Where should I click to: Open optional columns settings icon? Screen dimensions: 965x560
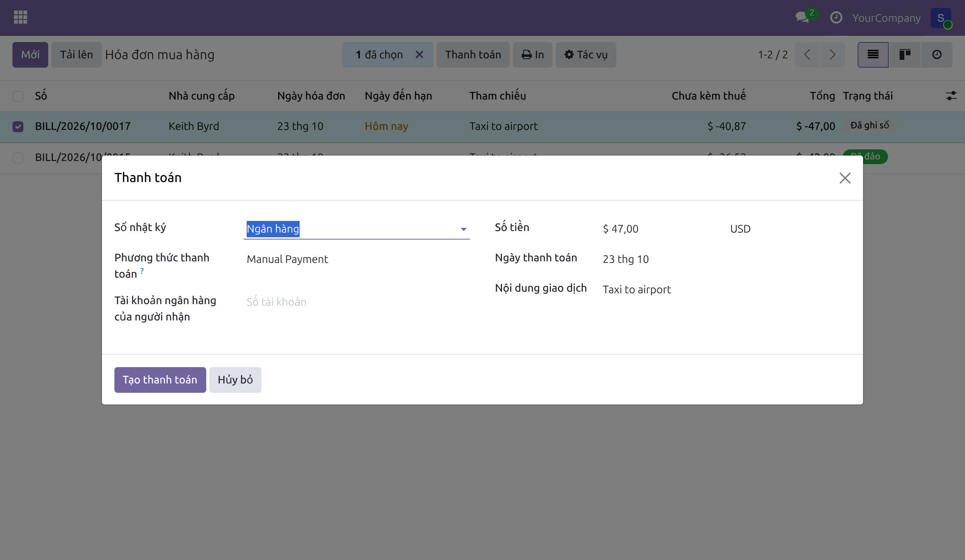pyautogui.click(x=951, y=96)
